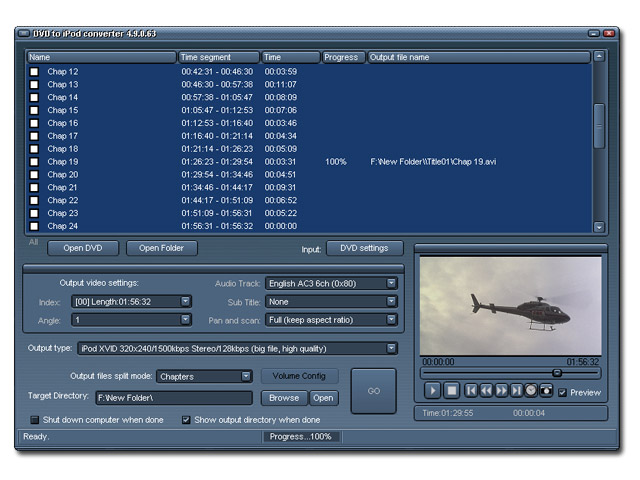Click Browse for target directory
640x480 pixels.
284,398
